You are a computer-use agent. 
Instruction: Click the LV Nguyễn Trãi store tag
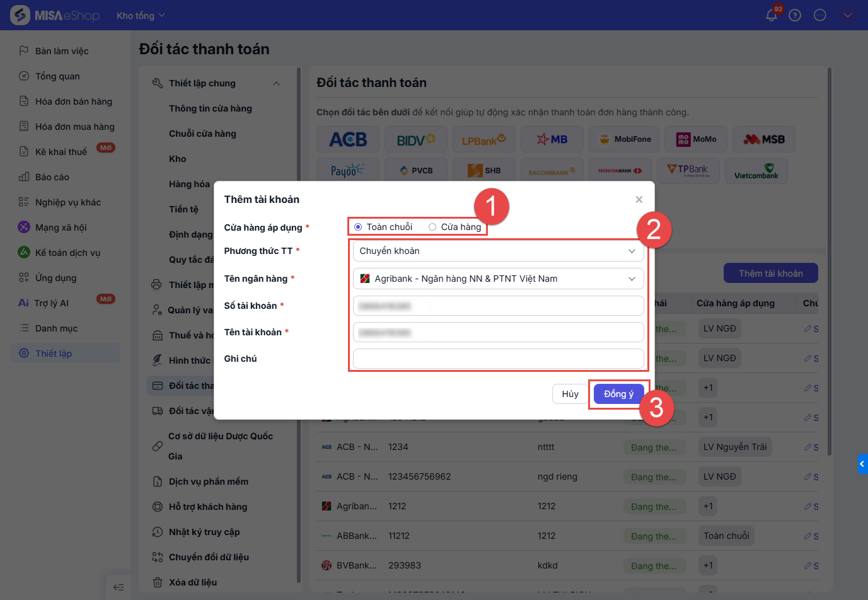735,447
